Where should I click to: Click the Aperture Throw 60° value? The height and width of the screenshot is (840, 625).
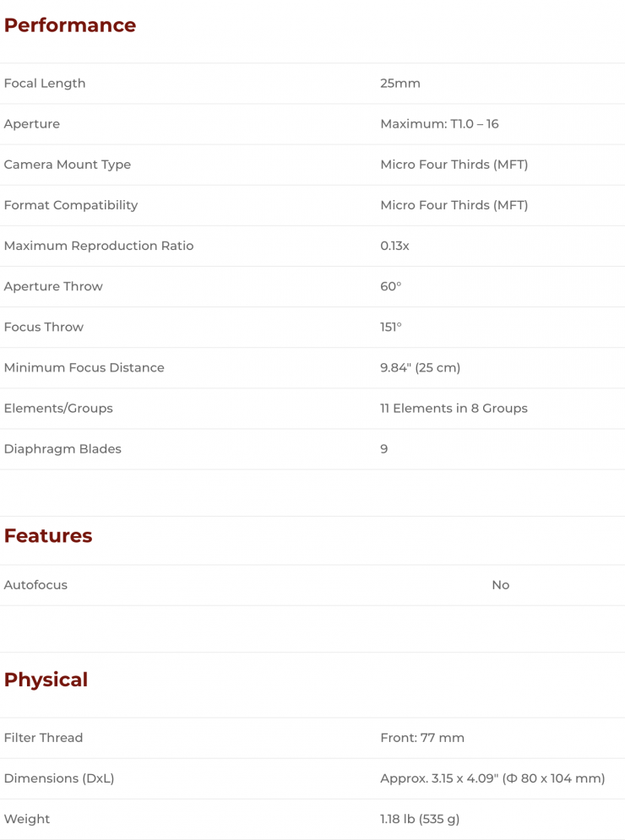391,286
